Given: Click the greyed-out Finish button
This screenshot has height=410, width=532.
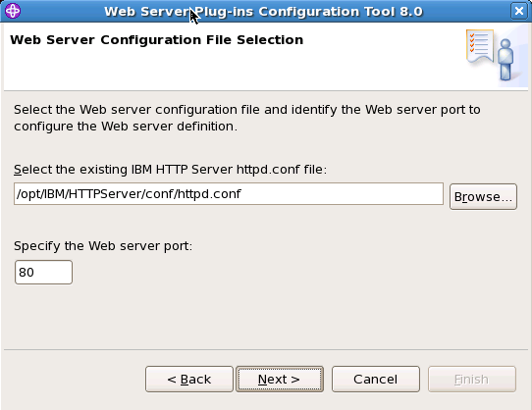Looking at the screenshot, I should click(x=472, y=380).
